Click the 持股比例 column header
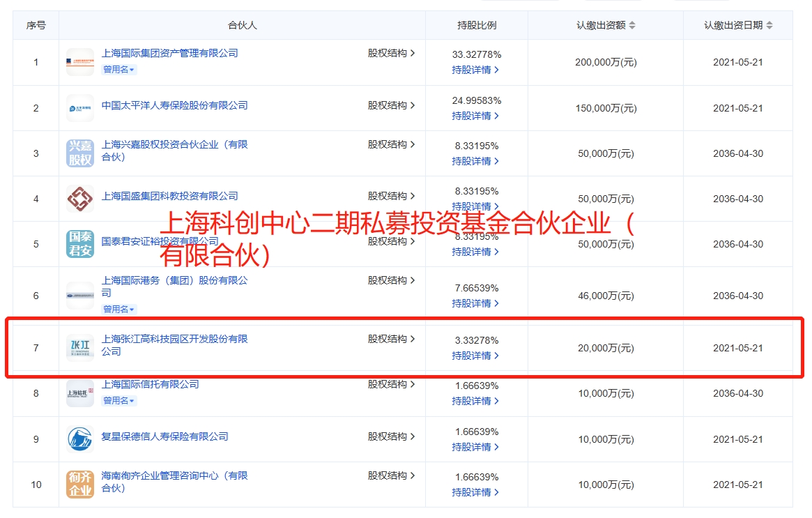The image size is (812, 518). point(477,25)
